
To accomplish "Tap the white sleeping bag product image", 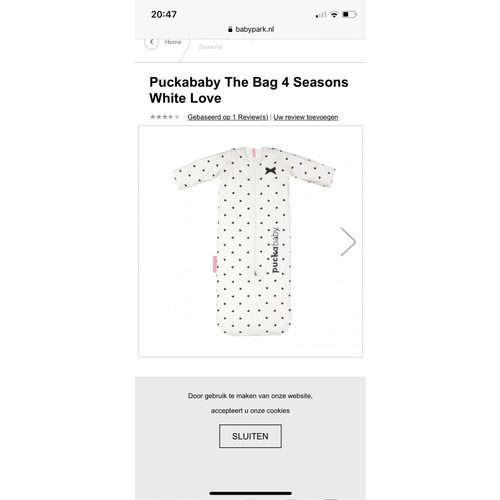I will [x=254, y=241].
